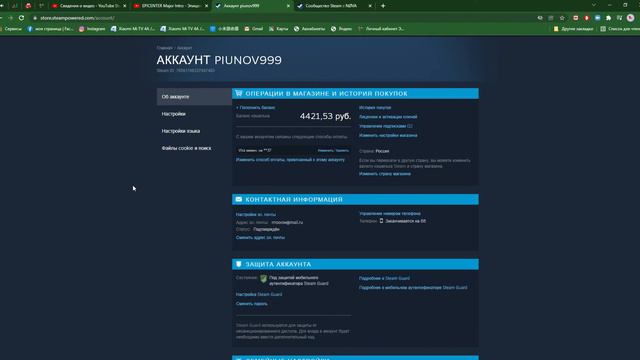
Task: Open 'Управление подписками' link
Action: [386, 126]
